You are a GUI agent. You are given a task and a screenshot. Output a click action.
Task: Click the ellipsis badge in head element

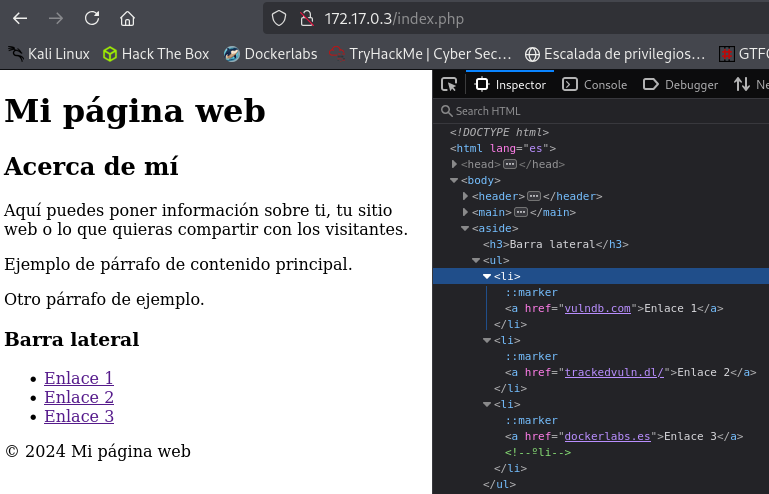(510, 164)
